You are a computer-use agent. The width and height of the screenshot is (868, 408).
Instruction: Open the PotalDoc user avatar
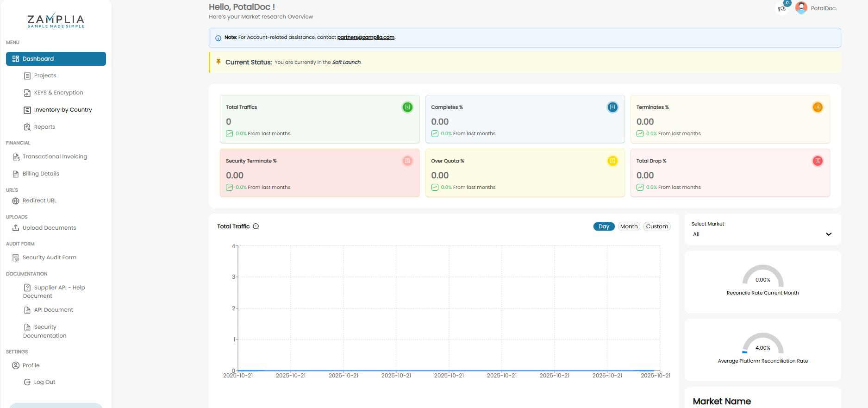801,8
